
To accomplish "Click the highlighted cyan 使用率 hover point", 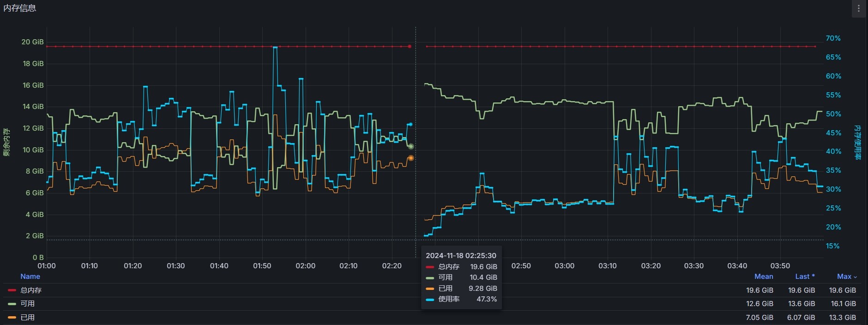I will [x=410, y=124].
